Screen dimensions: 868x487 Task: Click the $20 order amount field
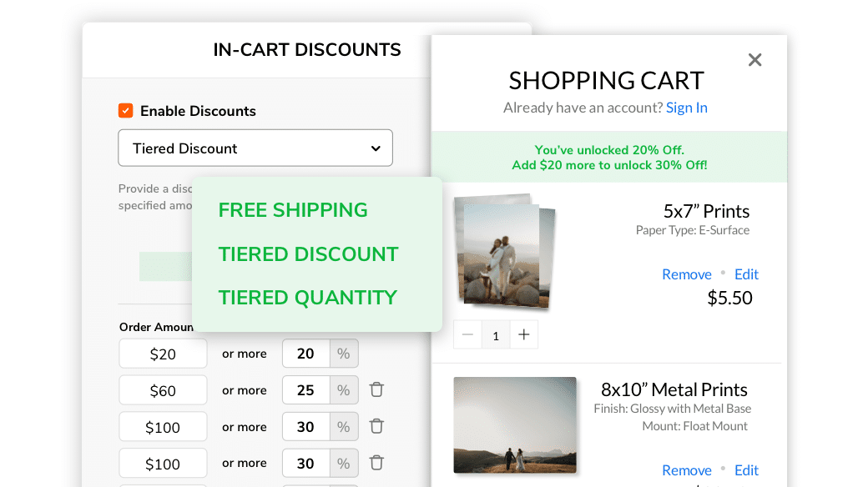click(163, 353)
